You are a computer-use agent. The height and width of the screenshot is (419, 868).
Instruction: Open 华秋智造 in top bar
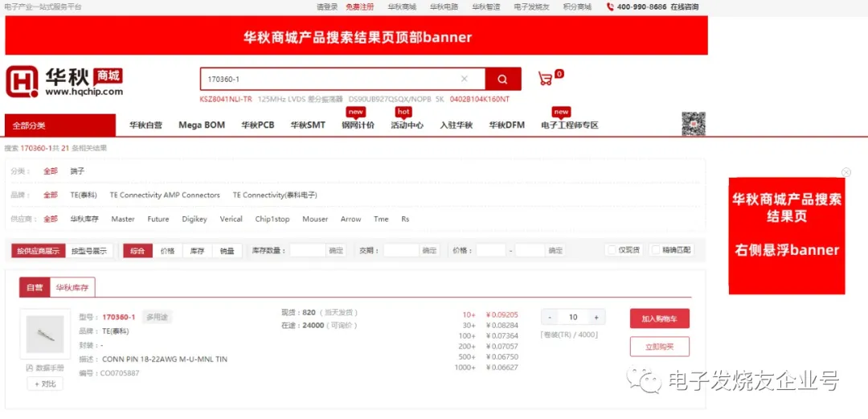(486, 7)
